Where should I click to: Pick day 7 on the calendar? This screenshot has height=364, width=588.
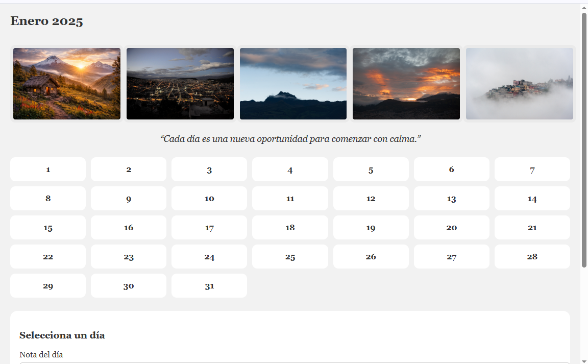532,169
